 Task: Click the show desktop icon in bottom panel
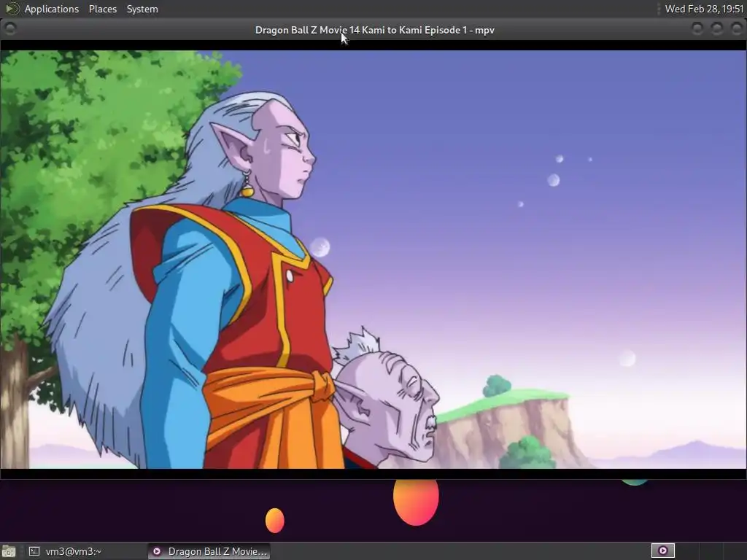tap(9, 551)
